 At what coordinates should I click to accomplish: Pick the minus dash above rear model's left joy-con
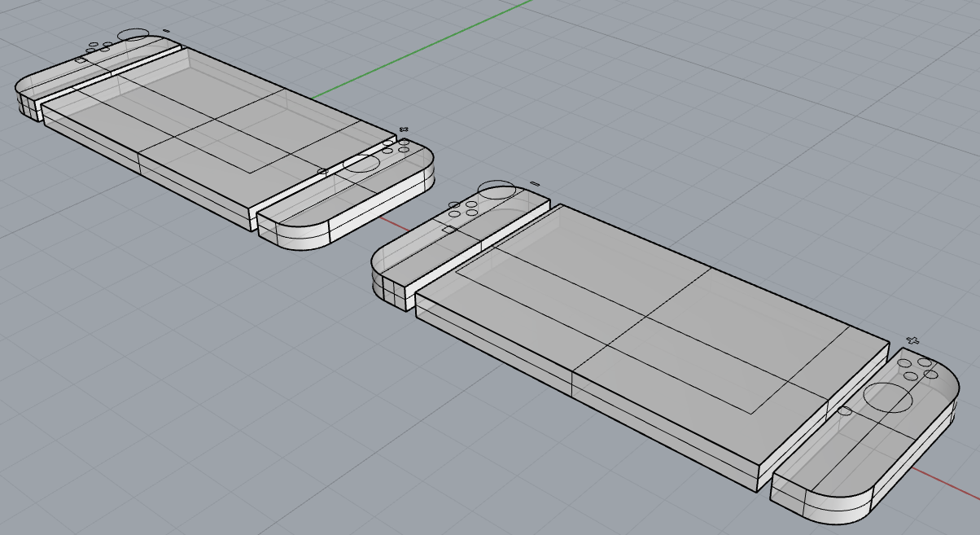pyautogui.click(x=166, y=31)
